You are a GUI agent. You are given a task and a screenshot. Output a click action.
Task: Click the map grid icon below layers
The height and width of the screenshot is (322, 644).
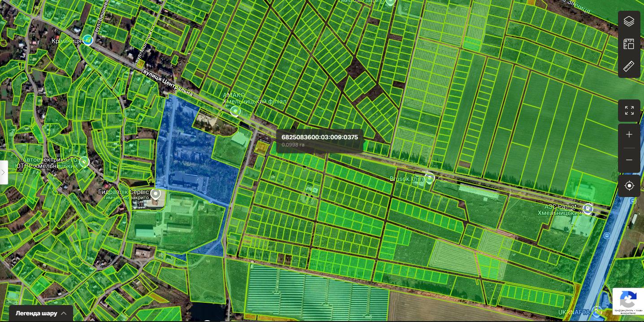pyautogui.click(x=629, y=44)
